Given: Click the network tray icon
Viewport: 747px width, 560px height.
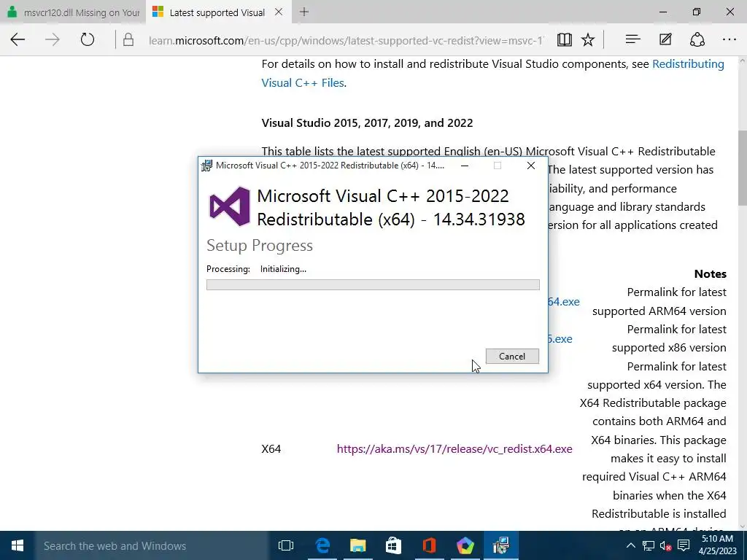Looking at the screenshot, I should (x=649, y=545).
